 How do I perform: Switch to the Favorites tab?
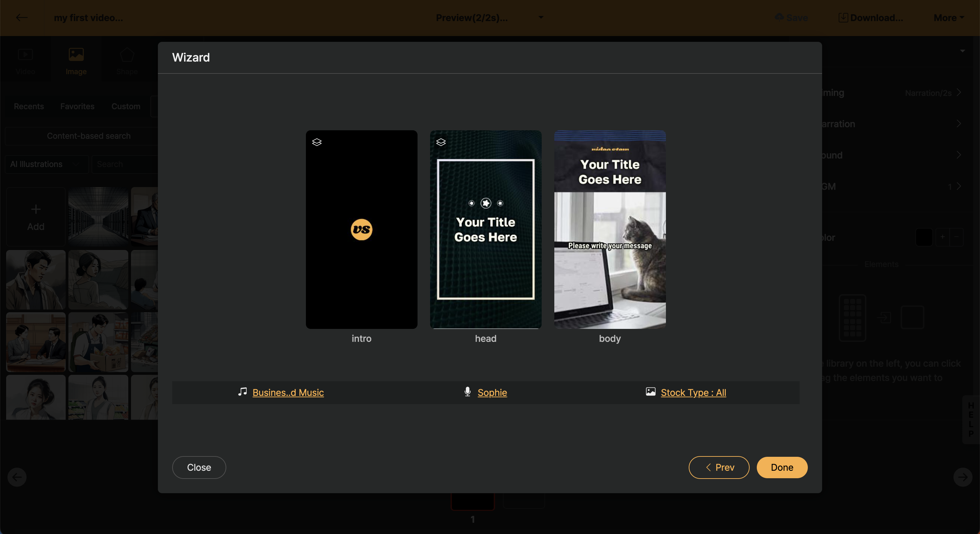[77, 106]
